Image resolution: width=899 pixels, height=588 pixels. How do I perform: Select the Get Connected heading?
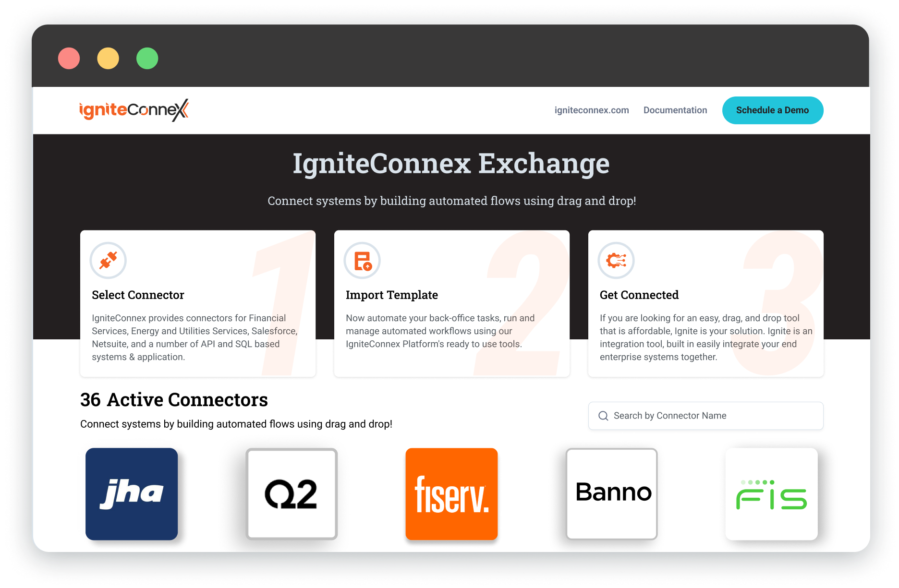pyautogui.click(x=639, y=295)
